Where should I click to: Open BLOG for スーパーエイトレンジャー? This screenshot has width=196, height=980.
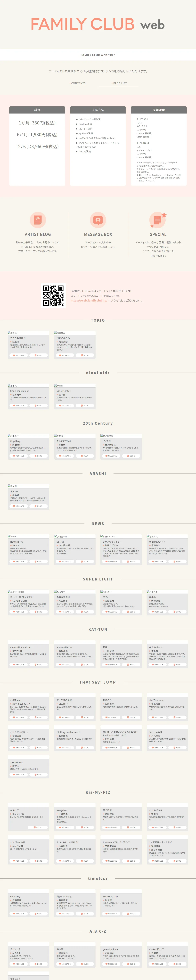click(x=38, y=612)
